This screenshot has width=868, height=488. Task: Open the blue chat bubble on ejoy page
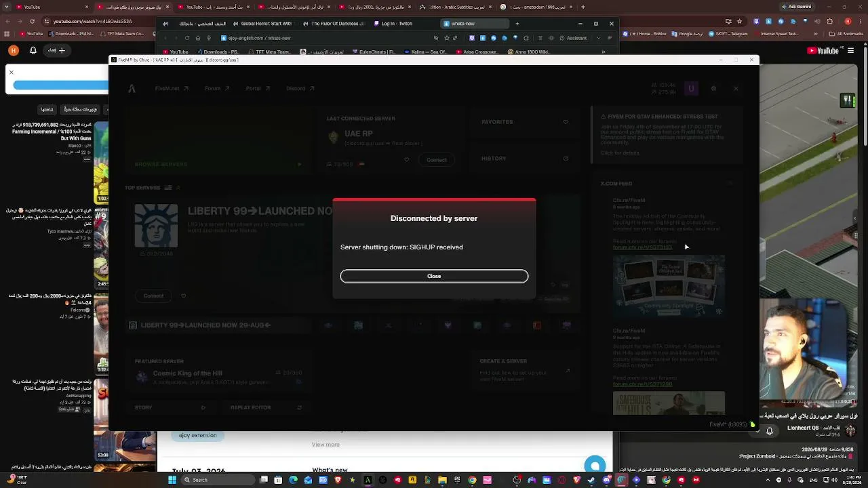[x=595, y=465]
